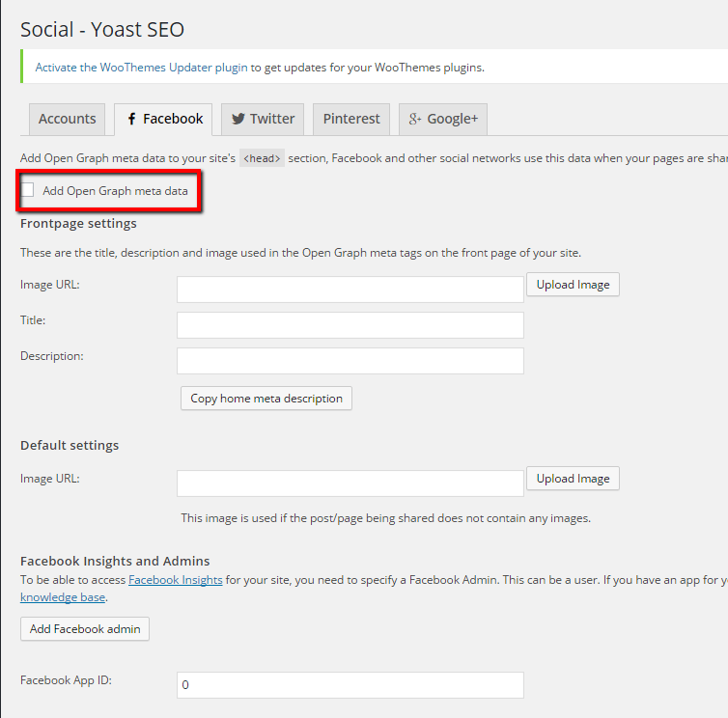Click Add Facebook admin button
The image size is (728, 718).
85,629
